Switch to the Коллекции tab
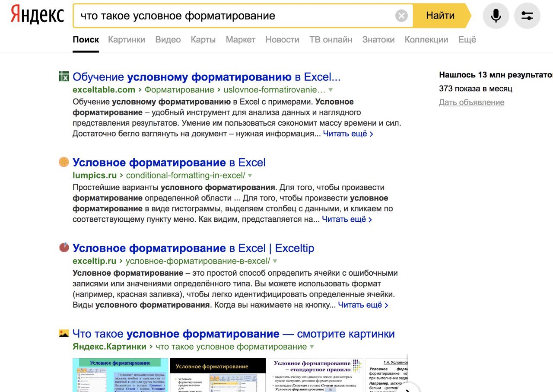553x392 pixels. pyautogui.click(x=426, y=40)
